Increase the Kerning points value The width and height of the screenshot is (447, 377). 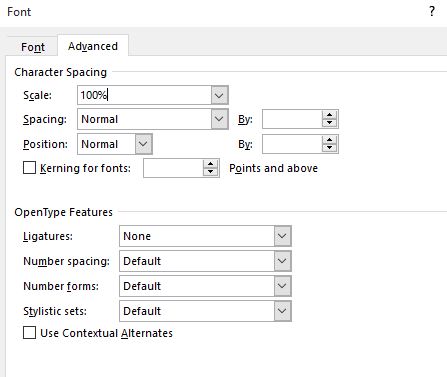pyautogui.click(x=211, y=164)
